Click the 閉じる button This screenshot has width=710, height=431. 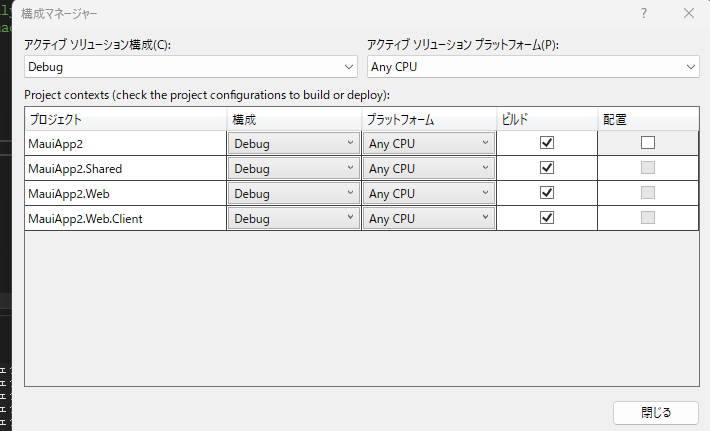click(x=655, y=412)
